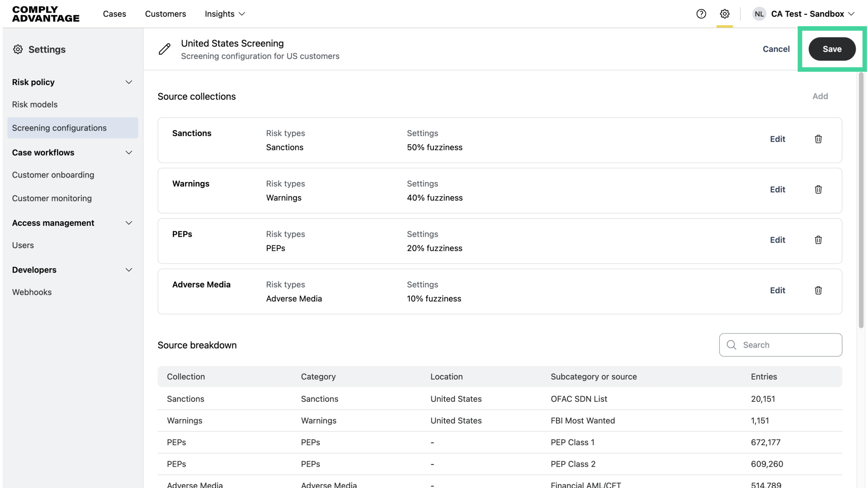Screen dimensions: 868x488
Task: Open settings via top gear icon
Action: tap(725, 14)
